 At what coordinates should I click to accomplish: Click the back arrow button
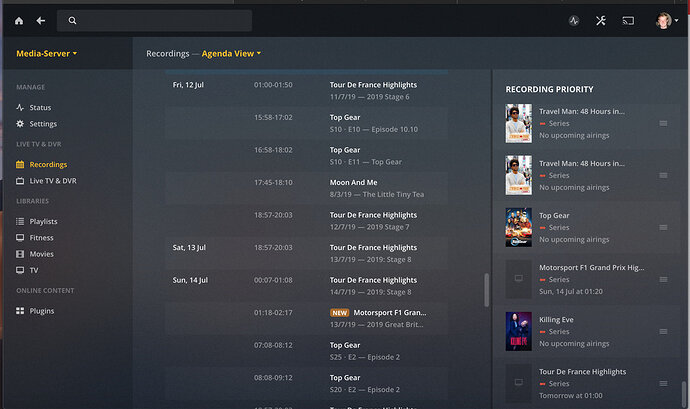point(40,21)
